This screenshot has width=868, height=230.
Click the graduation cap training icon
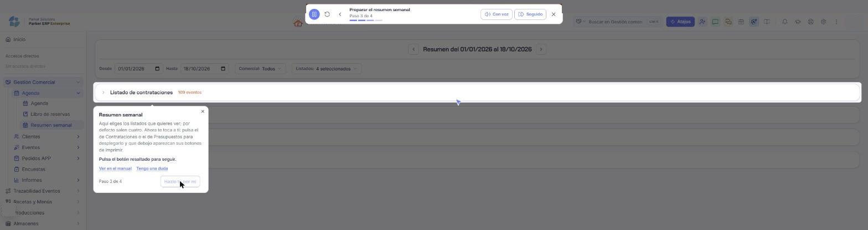point(798,22)
